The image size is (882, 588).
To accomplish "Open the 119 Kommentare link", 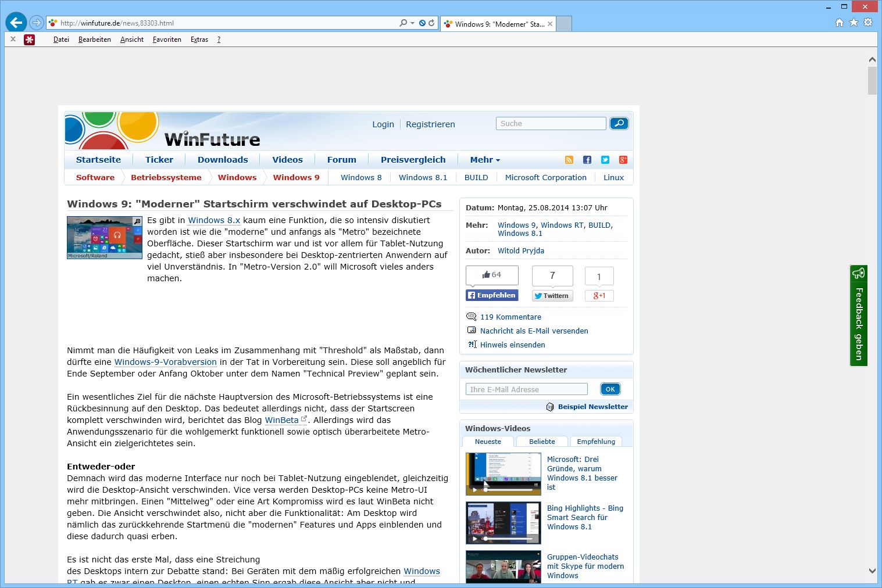I will [x=510, y=317].
